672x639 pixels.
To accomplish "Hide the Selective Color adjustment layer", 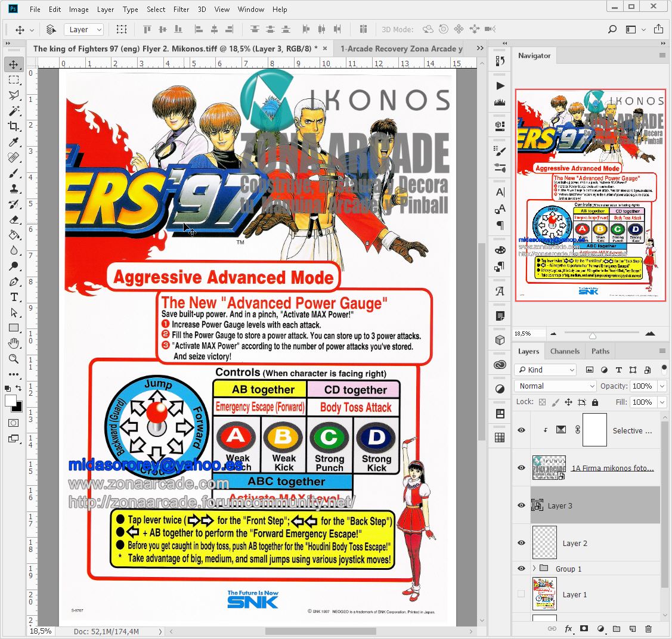I will coord(521,430).
